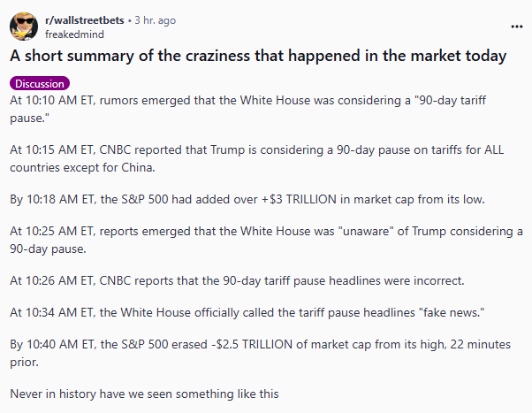Select the purple Discussion flair tag

[39, 84]
